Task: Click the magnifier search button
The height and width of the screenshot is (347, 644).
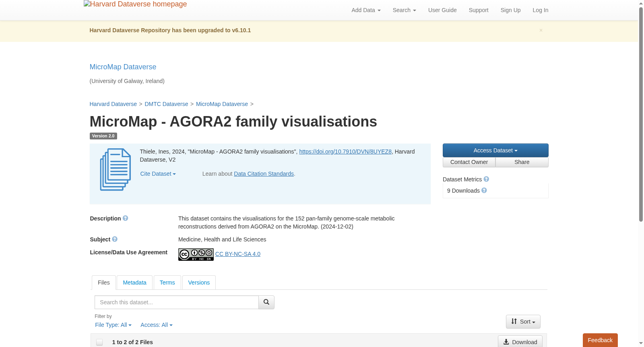Action: click(266, 302)
